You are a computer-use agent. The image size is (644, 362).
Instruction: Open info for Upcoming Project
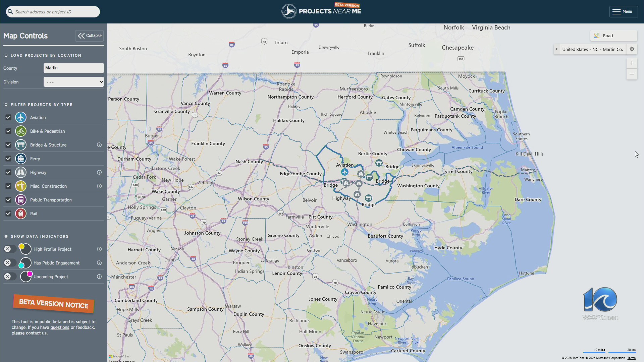coord(99,277)
